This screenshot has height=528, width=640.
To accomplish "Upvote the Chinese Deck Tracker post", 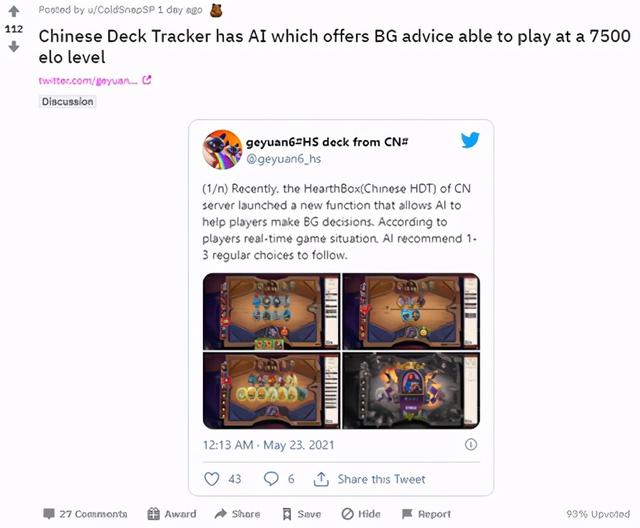I will [x=14, y=11].
